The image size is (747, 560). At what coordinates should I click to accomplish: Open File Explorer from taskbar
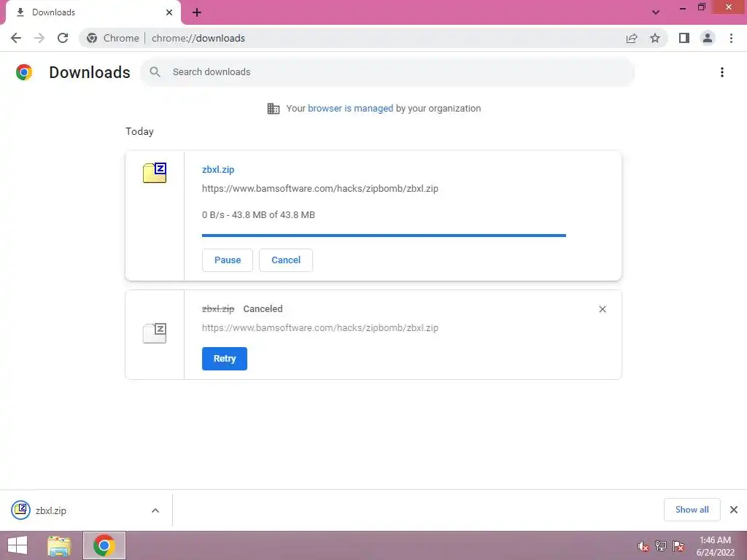click(x=59, y=545)
